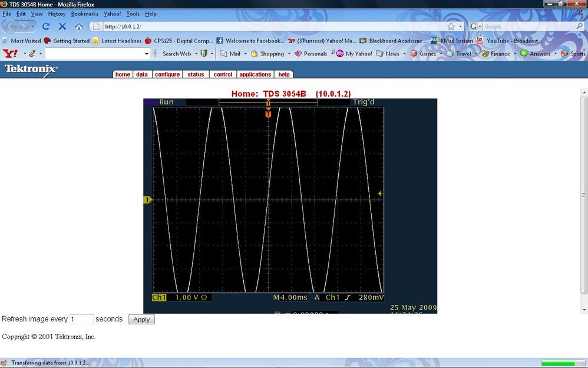The image size is (588, 368).
Task: Open Yahoo Personals toolbar button
Action: (x=311, y=54)
